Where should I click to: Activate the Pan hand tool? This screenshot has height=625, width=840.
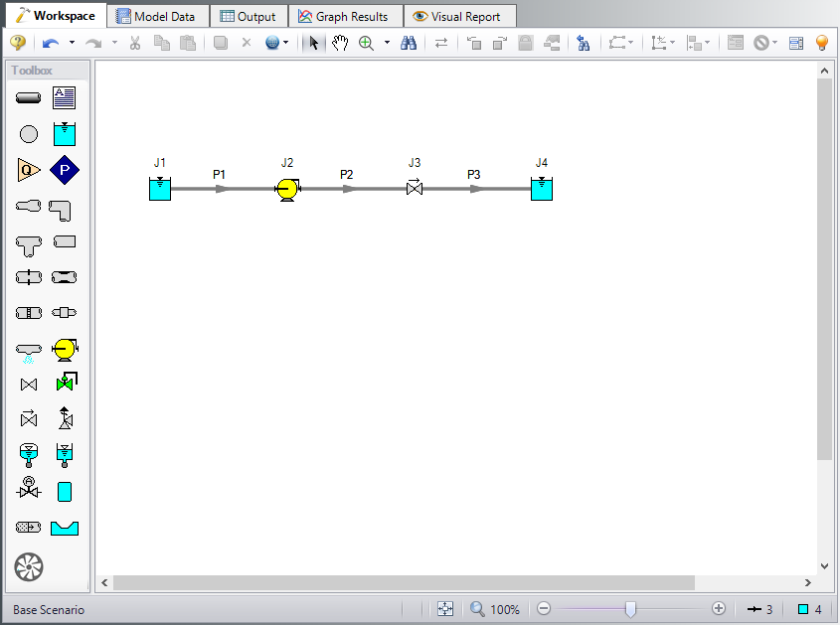coord(340,44)
